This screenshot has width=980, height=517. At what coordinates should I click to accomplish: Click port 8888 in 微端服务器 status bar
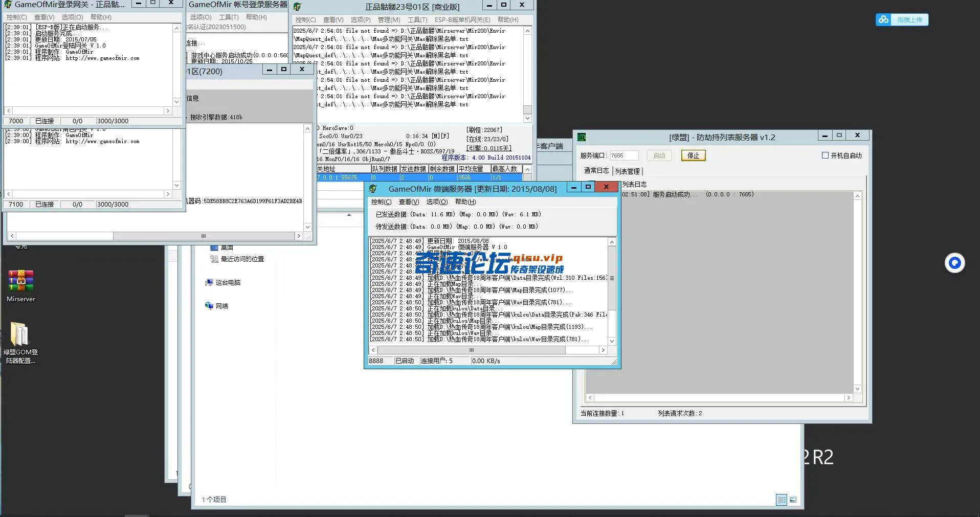(x=376, y=361)
